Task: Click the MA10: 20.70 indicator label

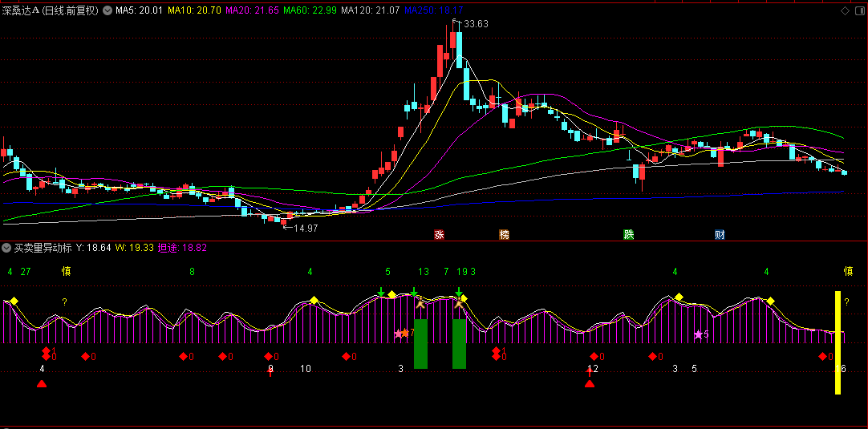Action: pyautogui.click(x=194, y=10)
